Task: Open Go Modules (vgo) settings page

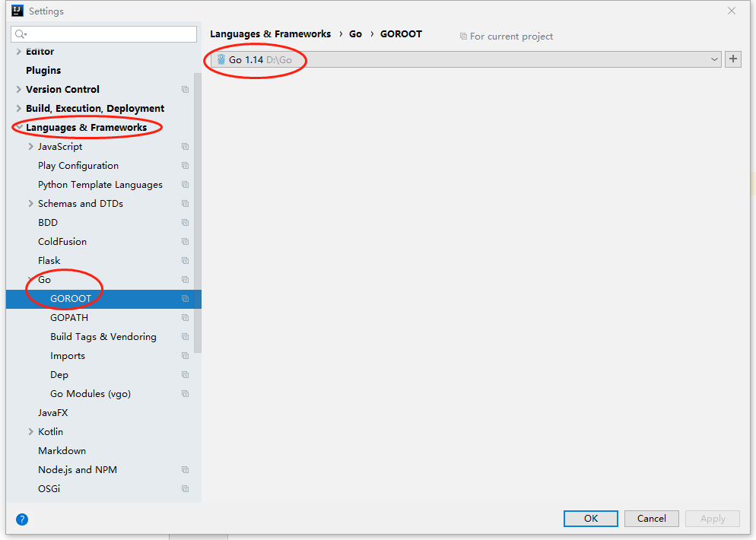Action: pos(91,394)
